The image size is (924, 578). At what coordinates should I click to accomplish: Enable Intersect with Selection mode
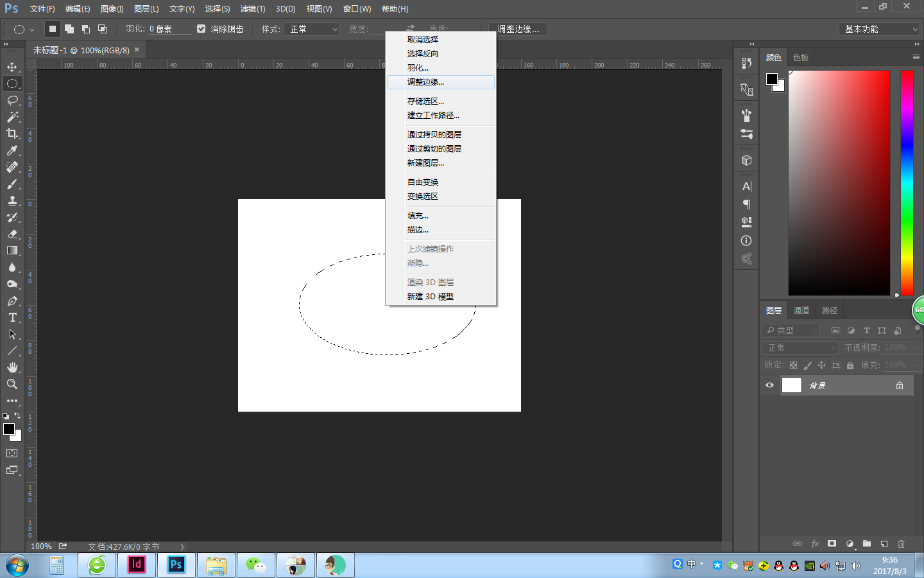(103, 29)
